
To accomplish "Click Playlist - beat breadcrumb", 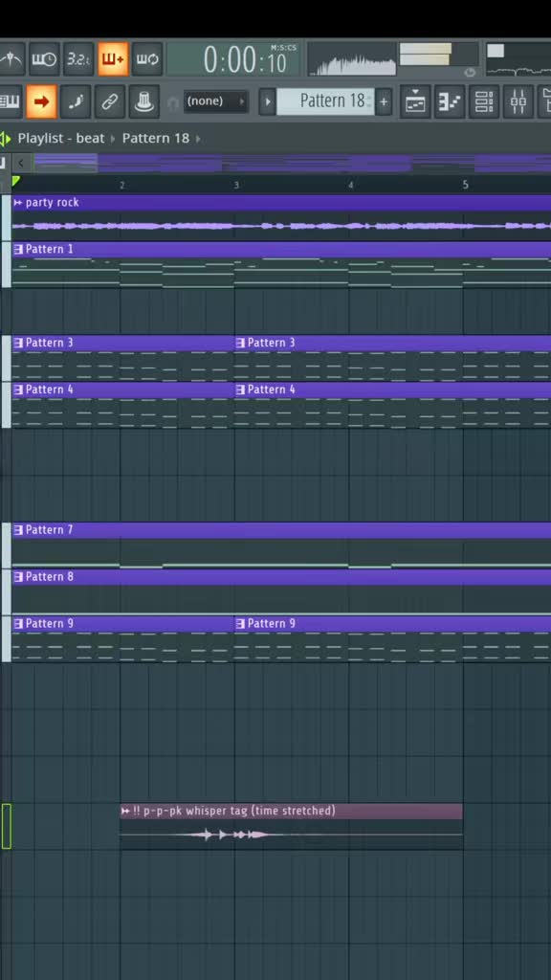I will pyautogui.click(x=61, y=138).
